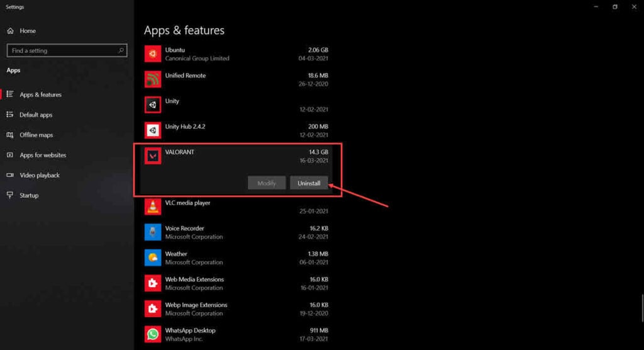
Task: Select WhatsApp Desktop entry
Action: click(190, 330)
